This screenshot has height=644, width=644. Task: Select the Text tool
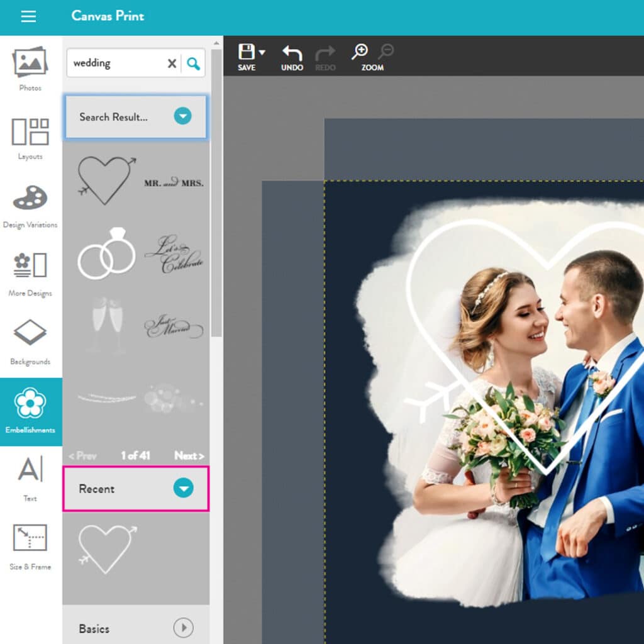(x=30, y=479)
